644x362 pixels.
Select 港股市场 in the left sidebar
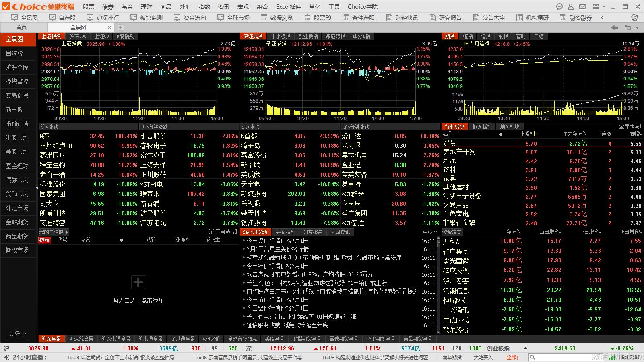click(17, 138)
